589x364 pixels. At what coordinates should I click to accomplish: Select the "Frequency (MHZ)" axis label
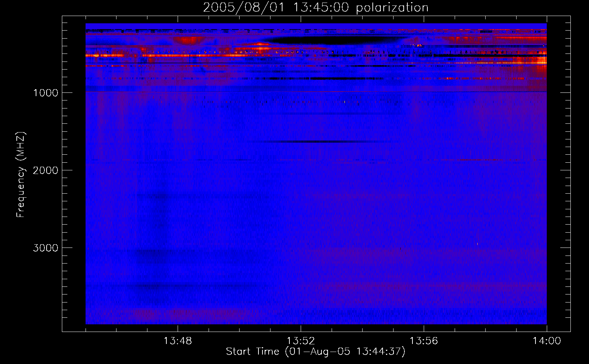tap(21, 175)
